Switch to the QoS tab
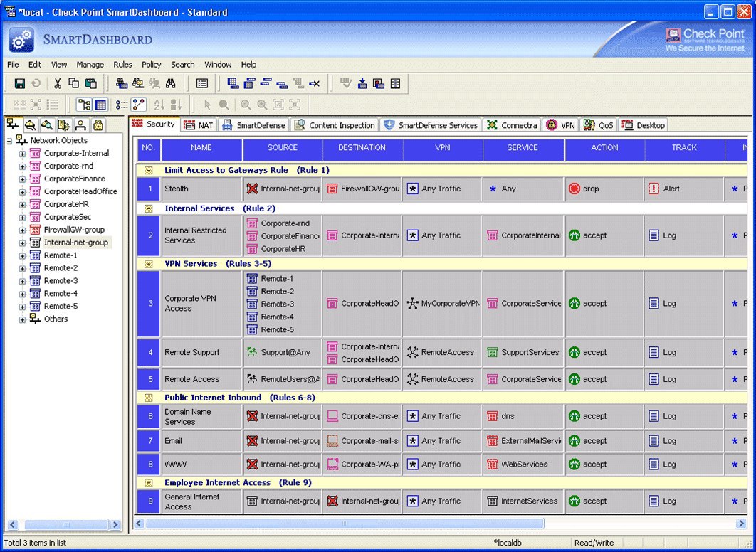The width and height of the screenshot is (756, 552). point(598,125)
